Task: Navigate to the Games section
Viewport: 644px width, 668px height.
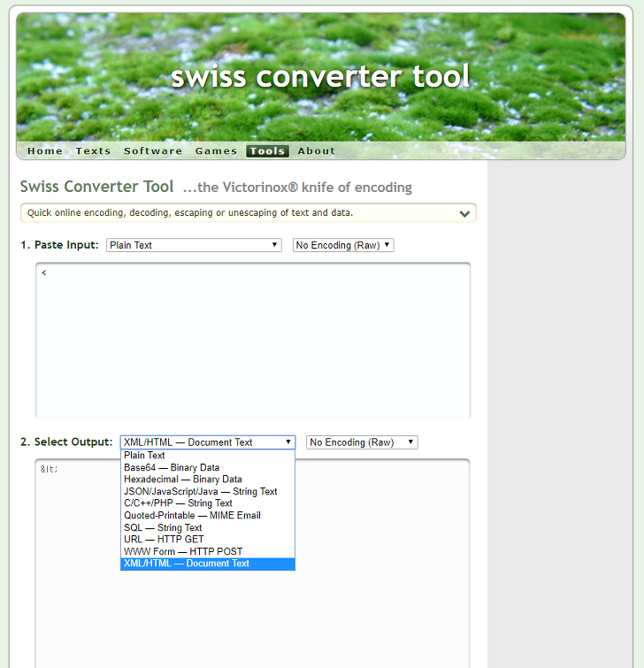Action: (x=216, y=150)
